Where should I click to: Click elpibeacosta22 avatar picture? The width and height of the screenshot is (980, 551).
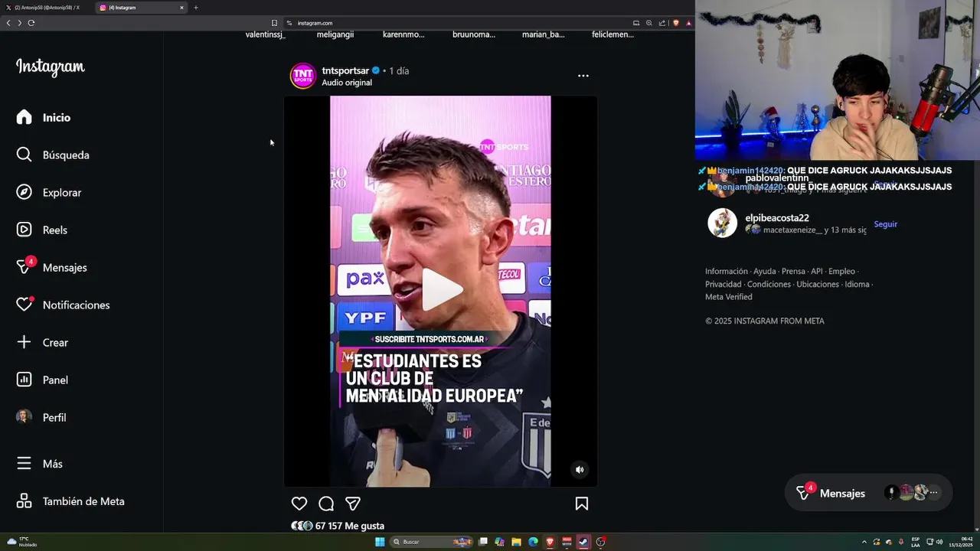pos(722,223)
